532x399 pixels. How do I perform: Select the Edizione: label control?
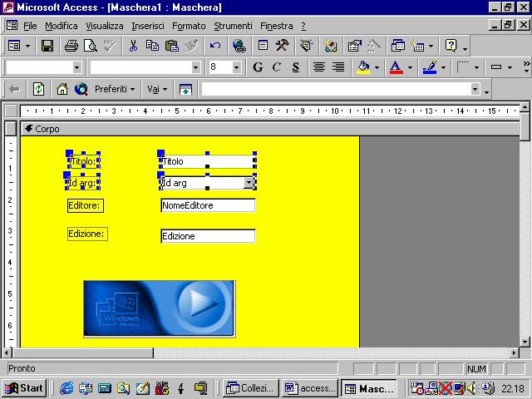tap(87, 234)
